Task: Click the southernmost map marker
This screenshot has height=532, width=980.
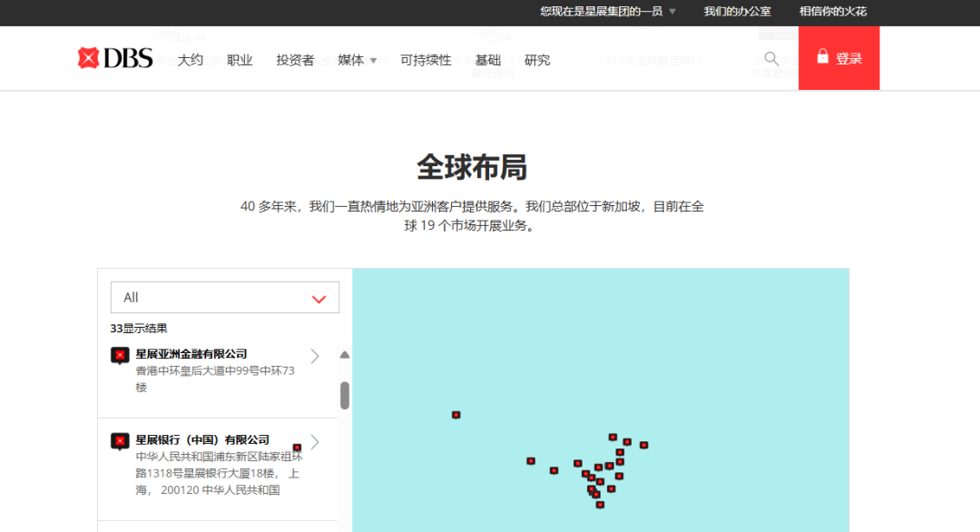Action: coord(600,505)
